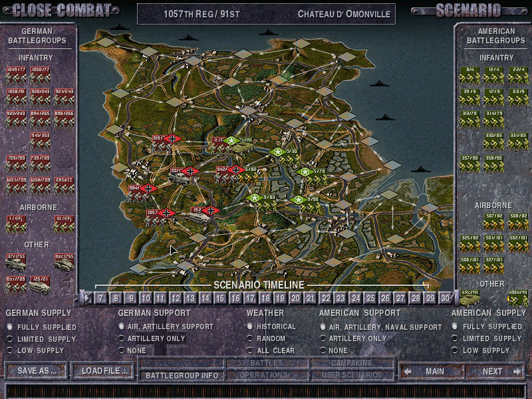Click the green star 9/83 American marker
This screenshot has width=532, height=399.
[x=261, y=198]
